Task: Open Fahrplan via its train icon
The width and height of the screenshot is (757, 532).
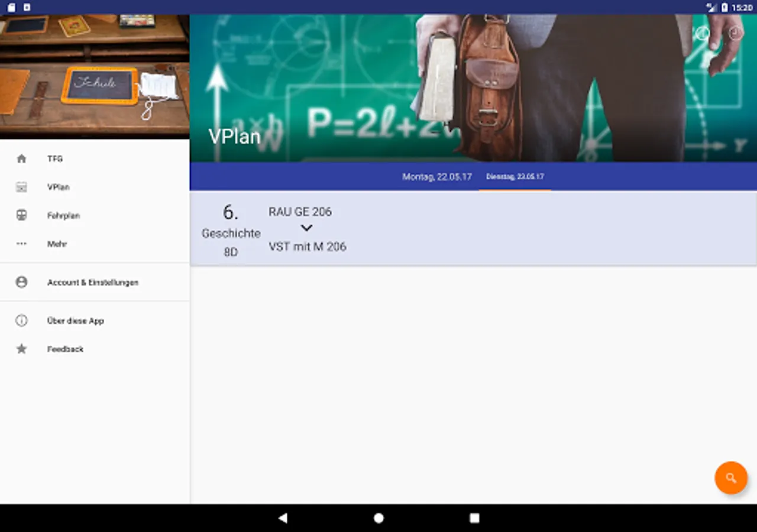Action: pyautogui.click(x=21, y=216)
